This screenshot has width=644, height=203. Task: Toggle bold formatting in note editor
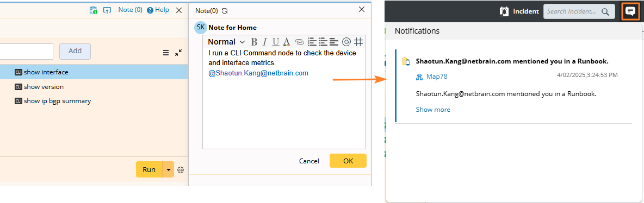[254, 42]
